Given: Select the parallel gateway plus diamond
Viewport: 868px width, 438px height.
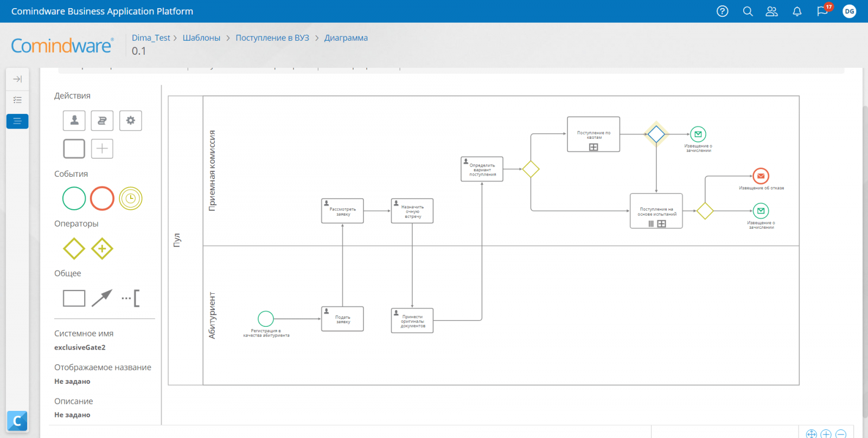Looking at the screenshot, I should pyautogui.click(x=102, y=249).
